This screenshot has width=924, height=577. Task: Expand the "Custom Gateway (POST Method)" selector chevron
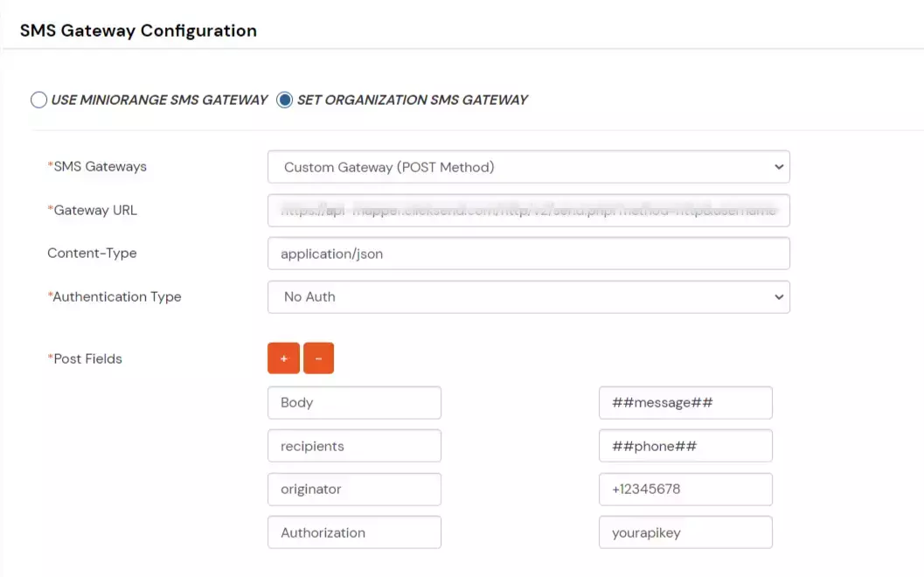(x=777, y=166)
